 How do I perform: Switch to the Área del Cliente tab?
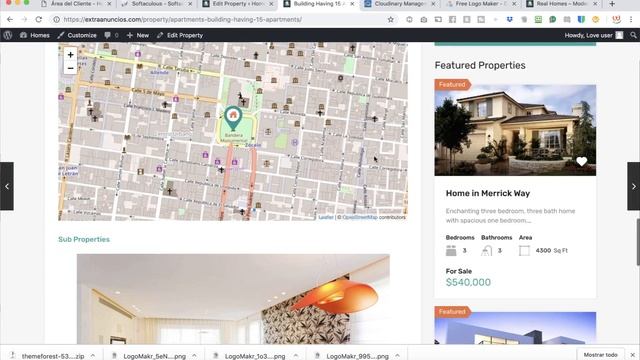[x=76, y=4]
